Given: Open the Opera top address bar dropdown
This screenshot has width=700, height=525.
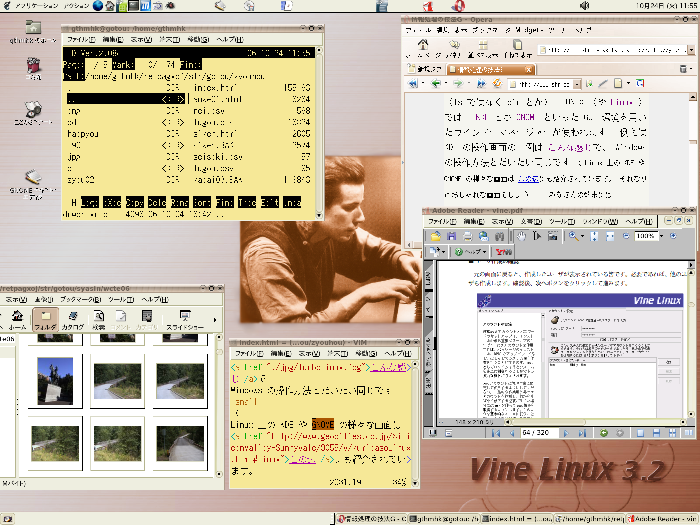Looking at the screenshot, I should coord(691,50).
